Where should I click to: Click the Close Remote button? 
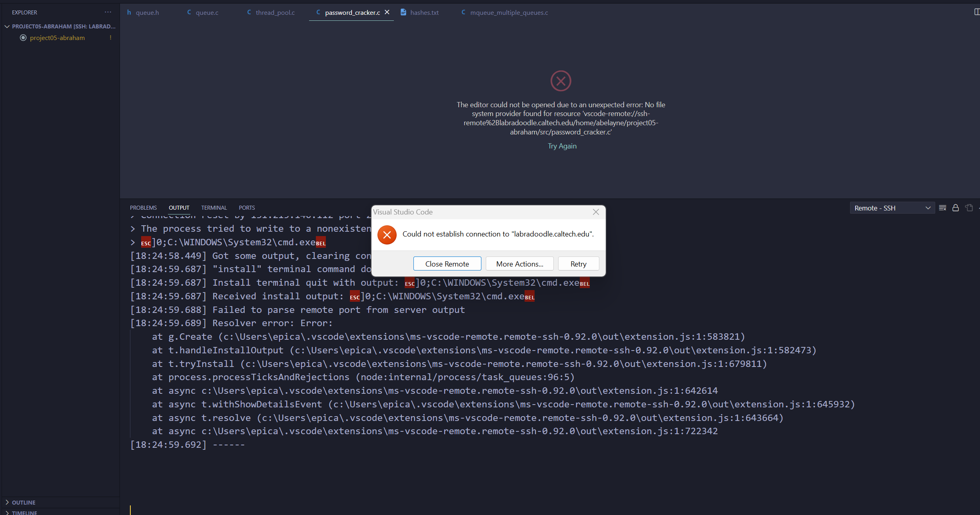pos(447,264)
